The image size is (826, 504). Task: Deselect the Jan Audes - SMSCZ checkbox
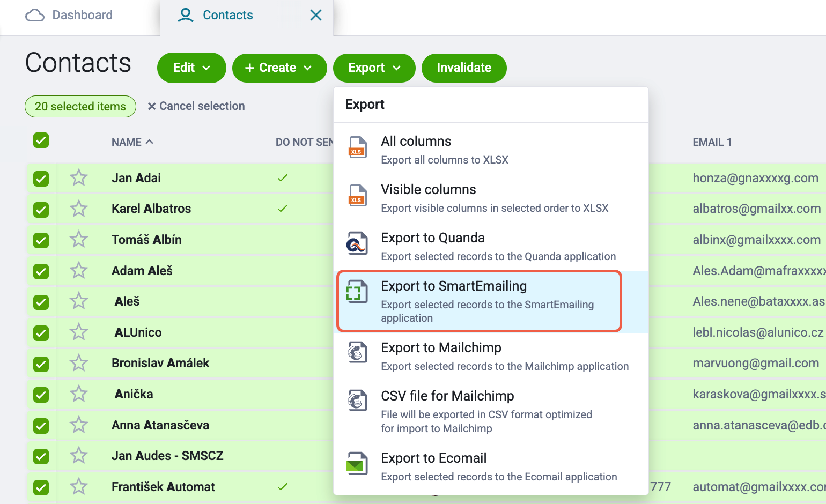(x=41, y=457)
